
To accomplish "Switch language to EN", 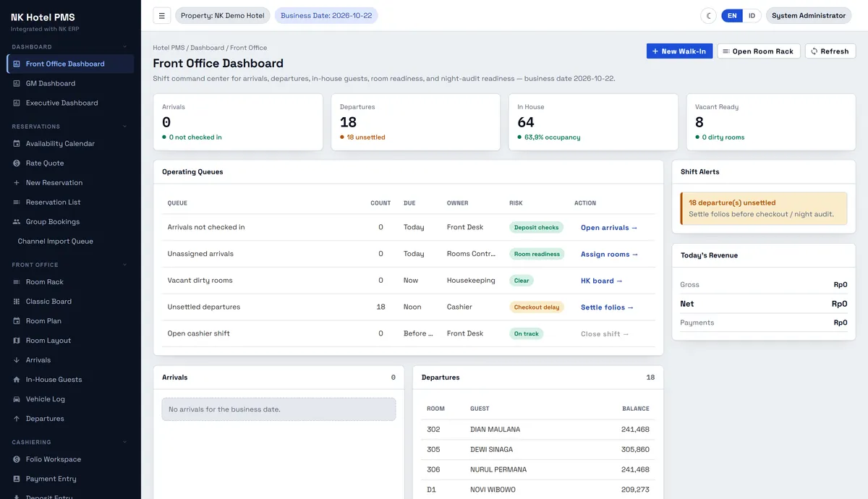I will tap(732, 15).
